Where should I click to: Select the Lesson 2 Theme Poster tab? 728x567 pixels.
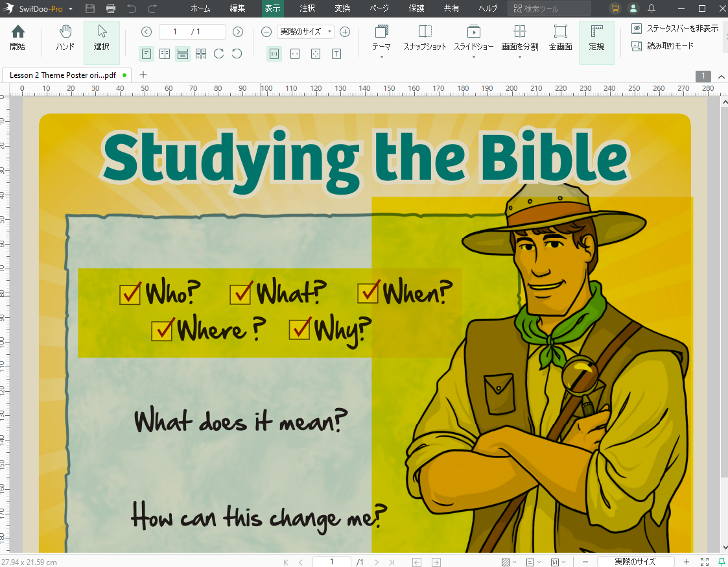click(62, 75)
